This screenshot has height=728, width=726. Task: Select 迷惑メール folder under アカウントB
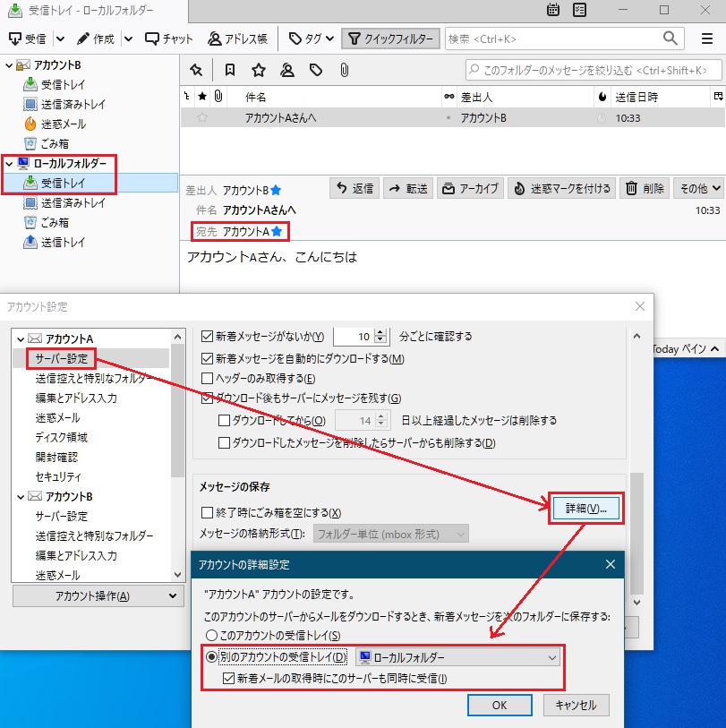pos(63,124)
